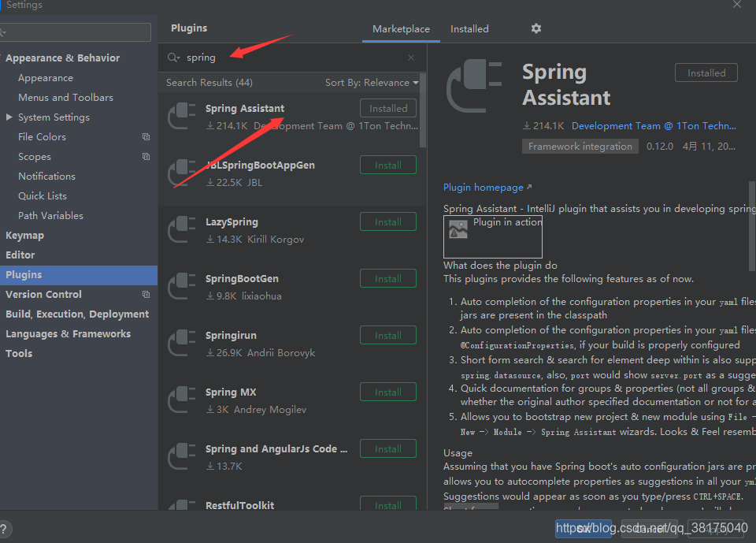Click the plugin description scrollbar

point(752,226)
